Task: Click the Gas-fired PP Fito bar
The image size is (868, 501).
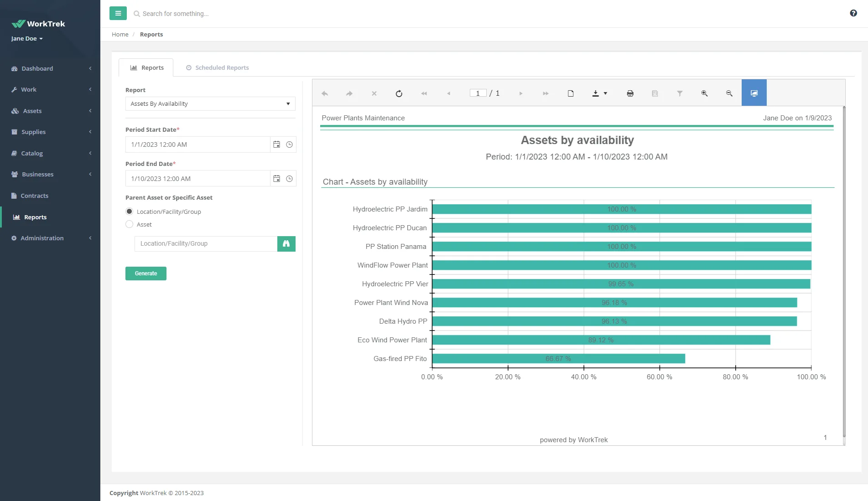Action: pyautogui.click(x=559, y=359)
